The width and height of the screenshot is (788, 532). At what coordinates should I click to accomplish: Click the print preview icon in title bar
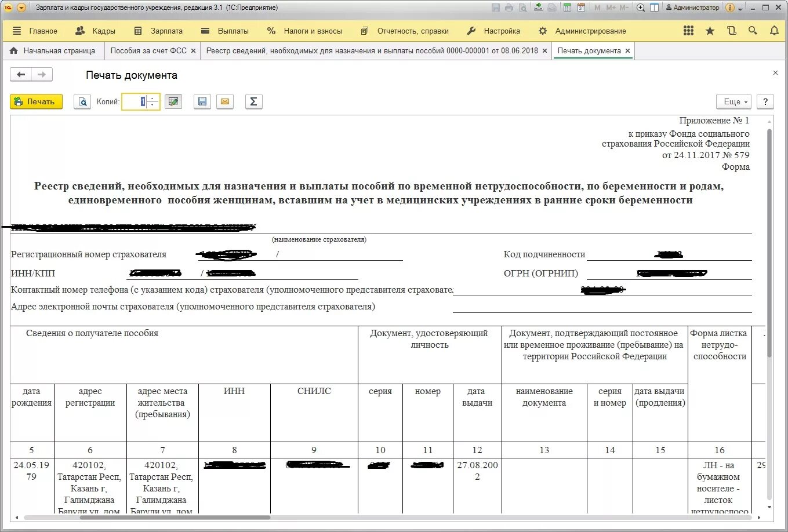[522, 8]
